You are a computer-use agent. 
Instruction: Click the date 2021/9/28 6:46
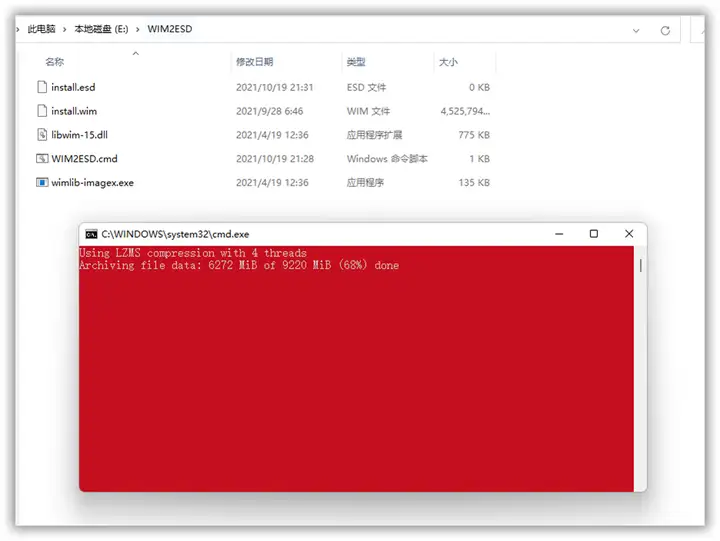tap(270, 111)
